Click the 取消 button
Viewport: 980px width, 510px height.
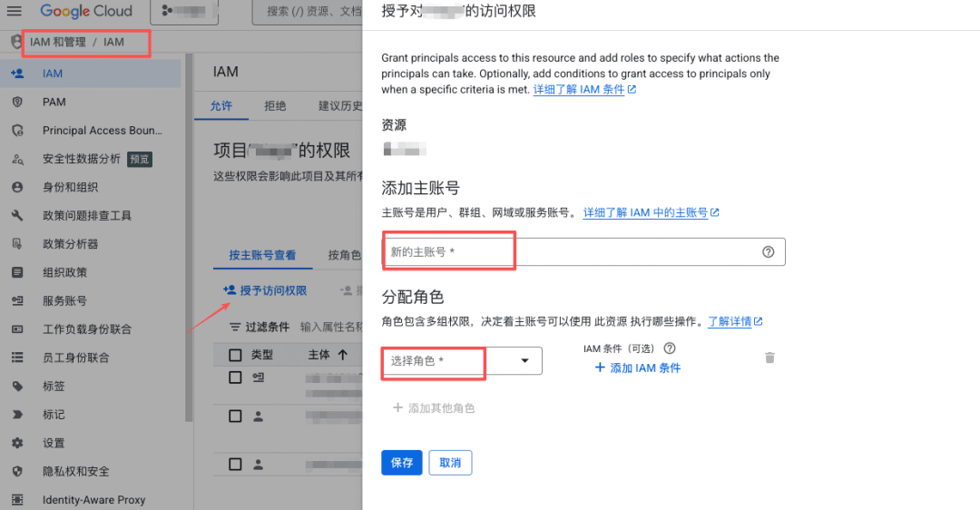tap(450, 463)
